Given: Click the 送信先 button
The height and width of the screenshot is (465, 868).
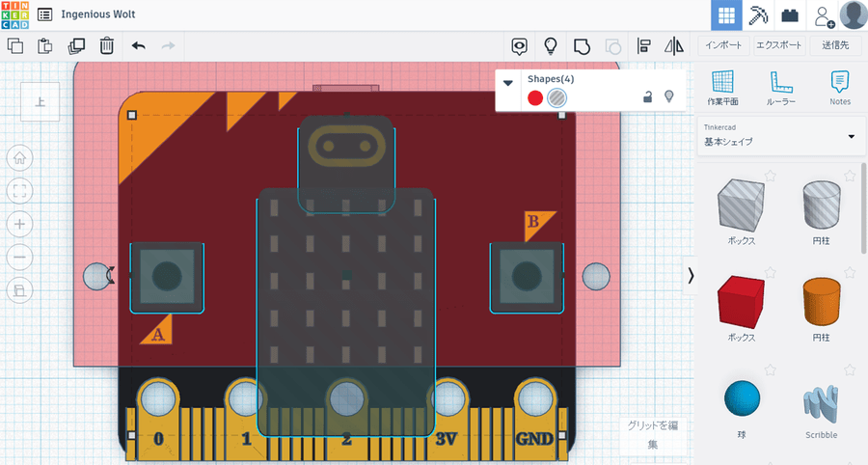Looking at the screenshot, I should pyautogui.click(x=835, y=45).
